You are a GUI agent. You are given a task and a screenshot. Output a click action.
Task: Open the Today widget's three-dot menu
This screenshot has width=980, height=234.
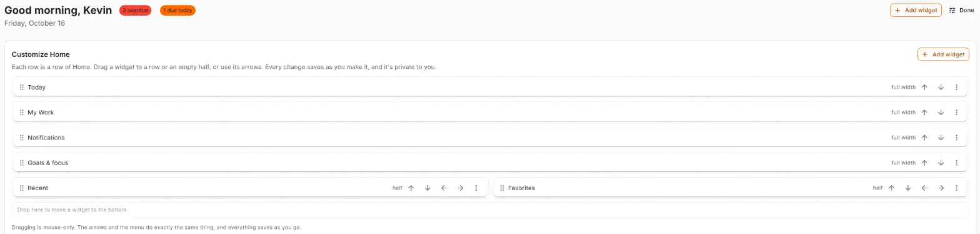(956, 87)
